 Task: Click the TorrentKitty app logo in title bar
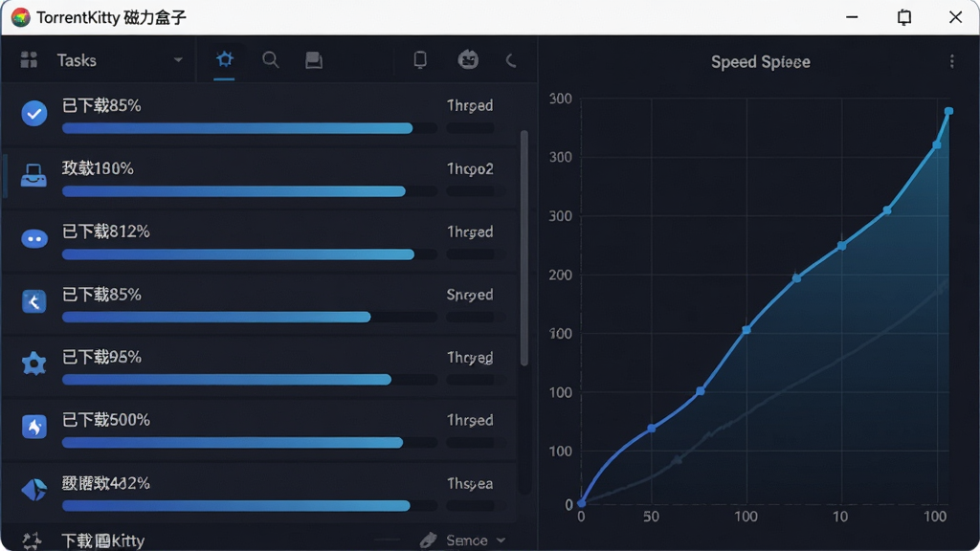coord(21,17)
